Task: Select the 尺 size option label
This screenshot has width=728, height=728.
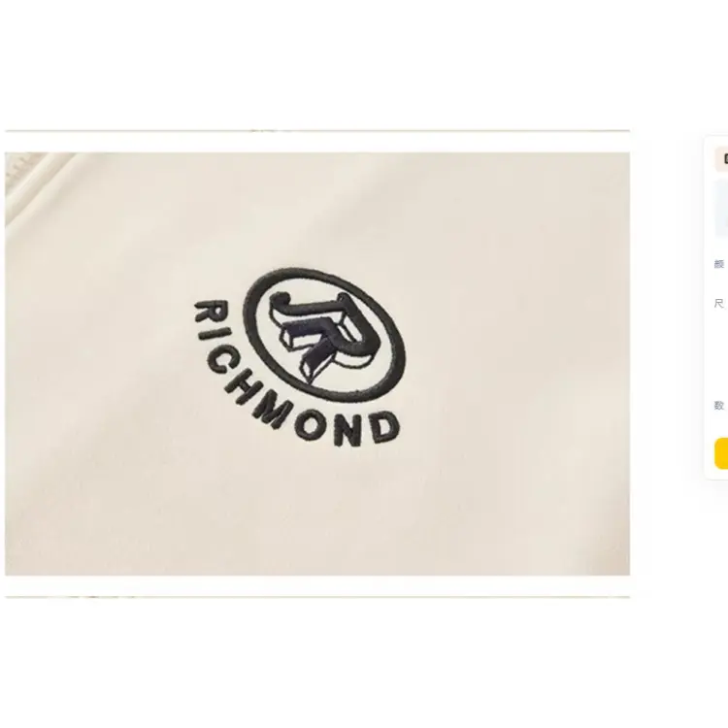Action: [719, 304]
